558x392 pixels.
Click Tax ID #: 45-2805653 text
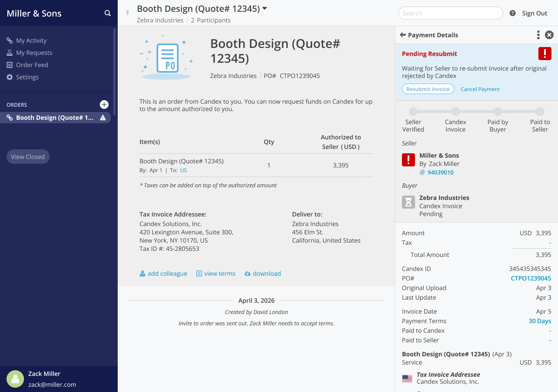click(169, 249)
